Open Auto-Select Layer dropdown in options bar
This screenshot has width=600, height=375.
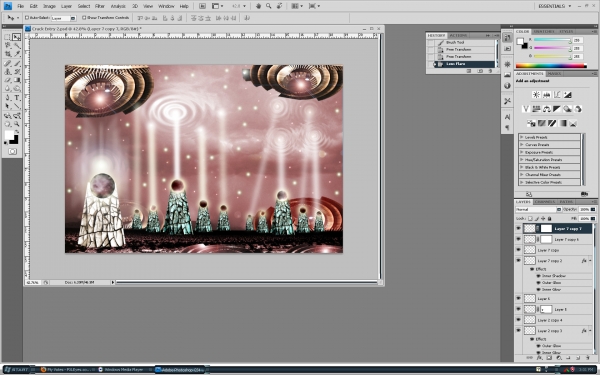click(64, 18)
